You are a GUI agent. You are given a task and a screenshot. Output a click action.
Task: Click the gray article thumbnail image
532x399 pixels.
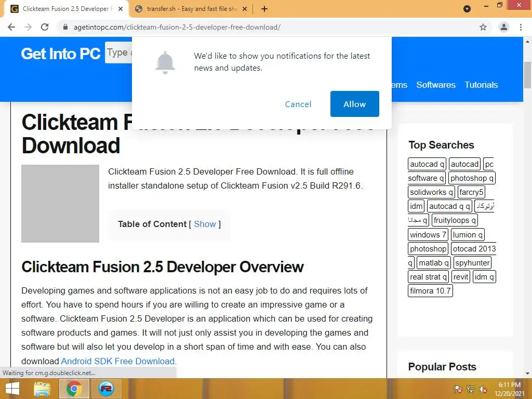[60, 204]
